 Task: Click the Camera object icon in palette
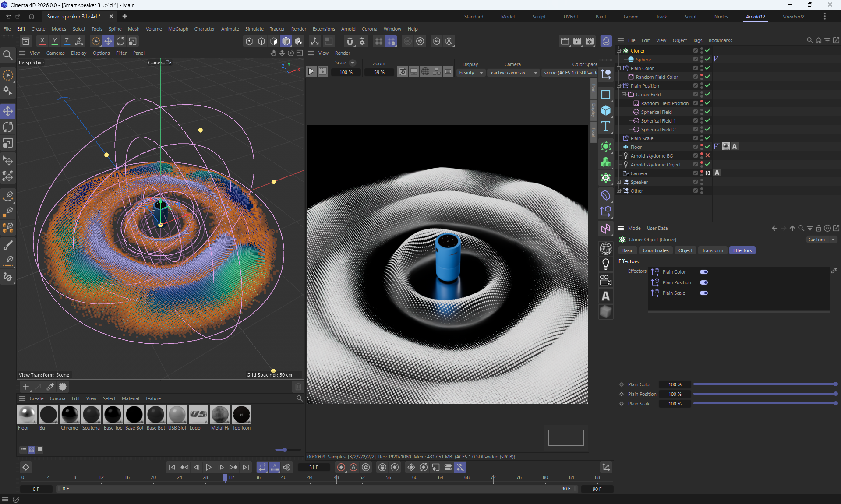click(x=606, y=280)
